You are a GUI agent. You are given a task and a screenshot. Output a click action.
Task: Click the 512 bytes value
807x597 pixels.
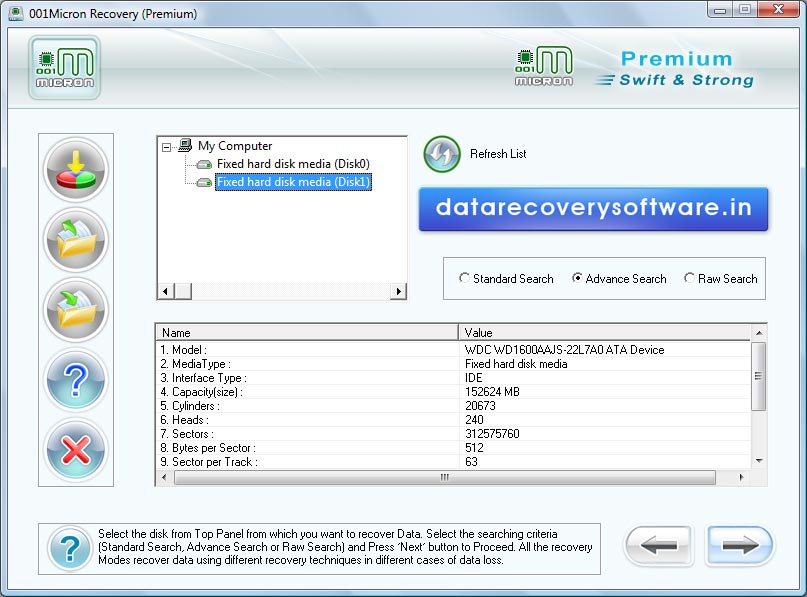point(474,448)
